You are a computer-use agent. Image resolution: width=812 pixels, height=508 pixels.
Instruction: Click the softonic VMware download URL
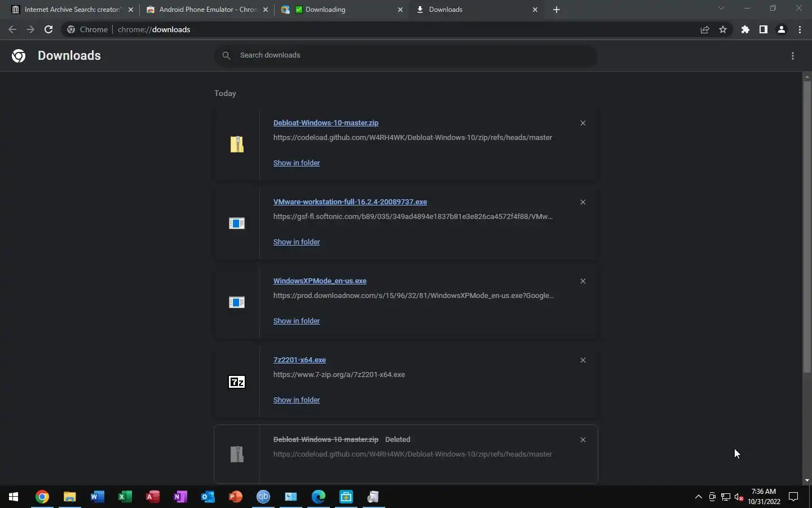pos(413,216)
